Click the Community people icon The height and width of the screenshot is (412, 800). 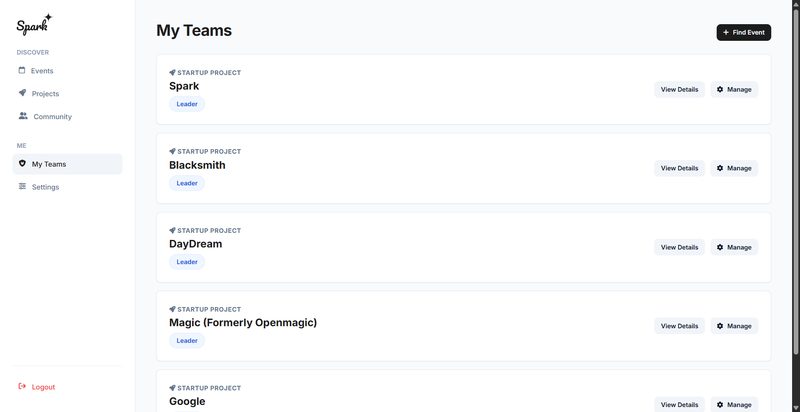tap(23, 116)
